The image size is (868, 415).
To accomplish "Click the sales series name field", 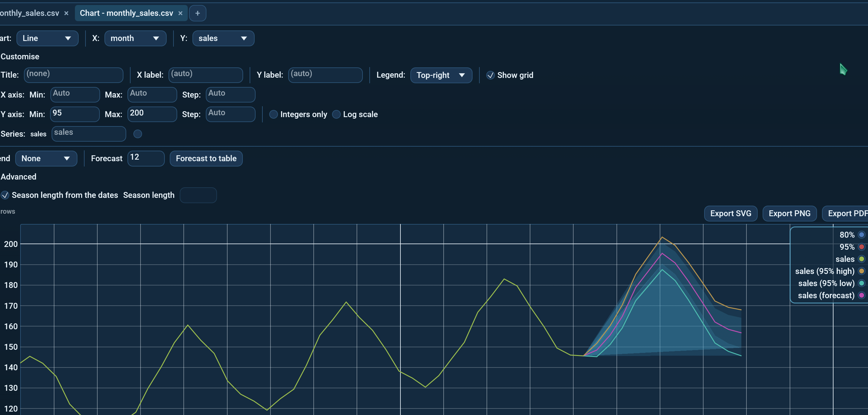I will pyautogui.click(x=89, y=134).
